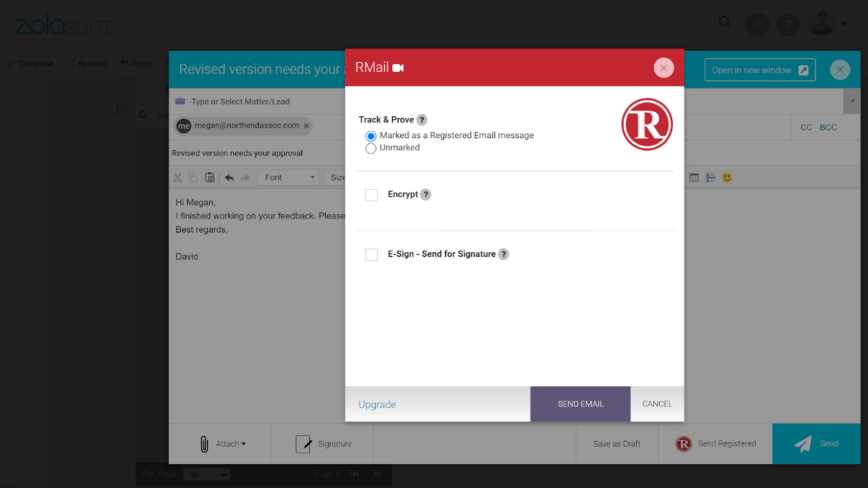Expand the Type or Select Matter/Lead dropdown
This screenshot has height=488, width=868.
pos(852,101)
